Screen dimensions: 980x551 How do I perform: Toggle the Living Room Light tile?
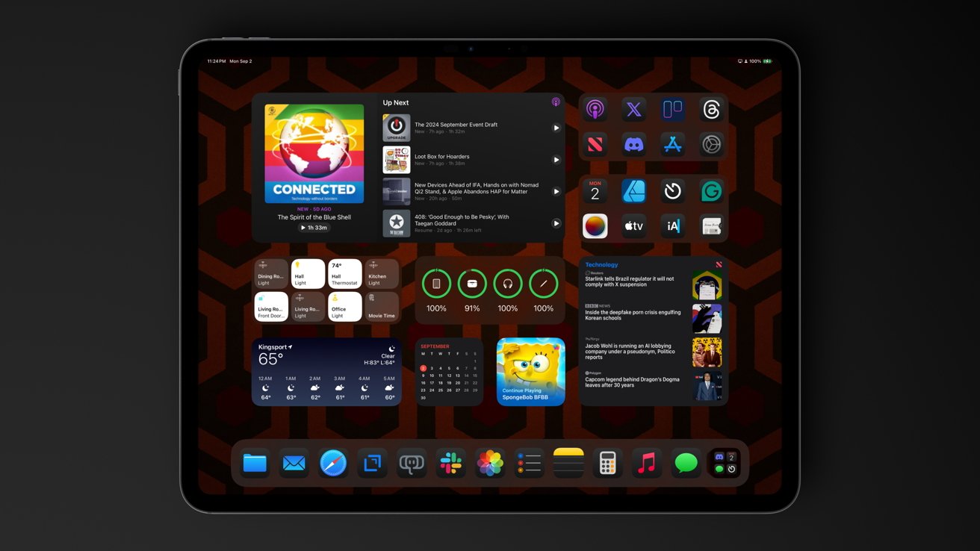(x=308, y=307)
